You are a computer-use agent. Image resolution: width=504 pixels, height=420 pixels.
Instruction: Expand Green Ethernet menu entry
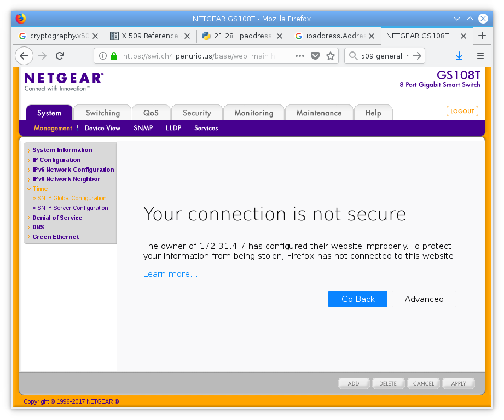click(56, 237)
